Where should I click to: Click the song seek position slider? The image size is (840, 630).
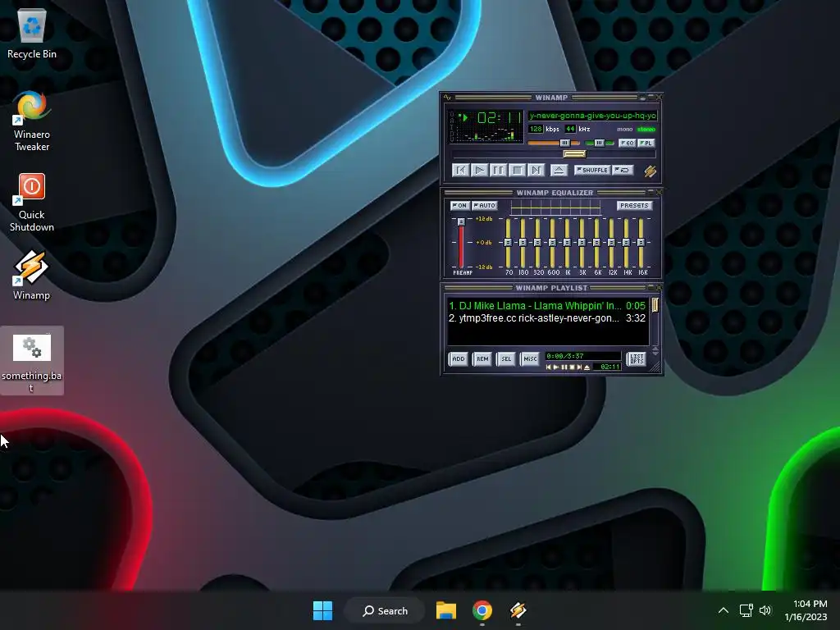(574, 154)
